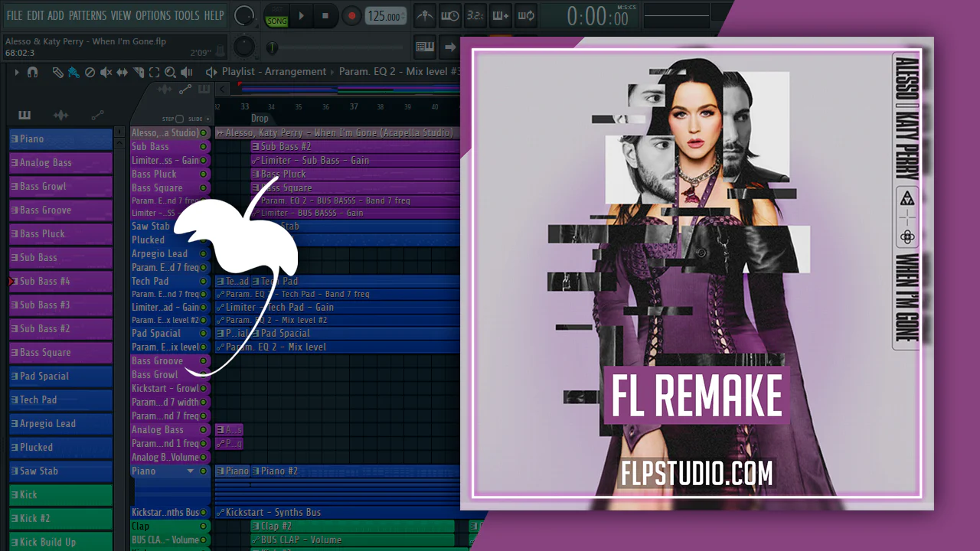Click the Kickstart - Synths Bus automation clip
This screenshot has height=551, width=980.
338,512
